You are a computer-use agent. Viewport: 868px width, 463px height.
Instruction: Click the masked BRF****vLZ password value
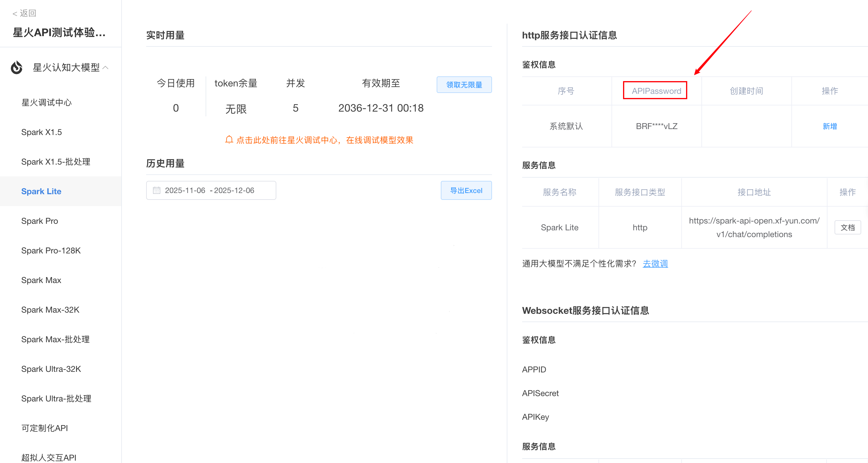pos(656,126)
